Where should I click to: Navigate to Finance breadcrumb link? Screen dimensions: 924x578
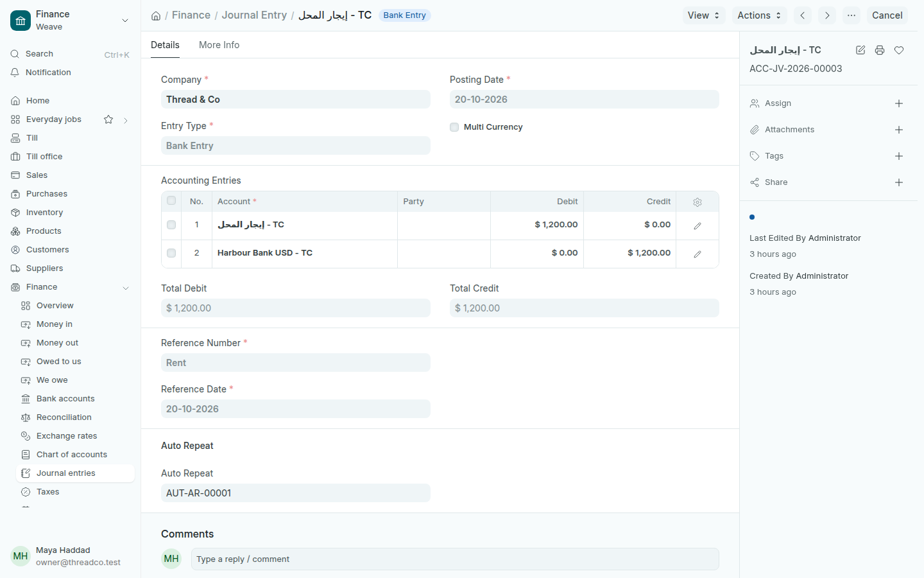pyautogui.click(x=191, y=15)
